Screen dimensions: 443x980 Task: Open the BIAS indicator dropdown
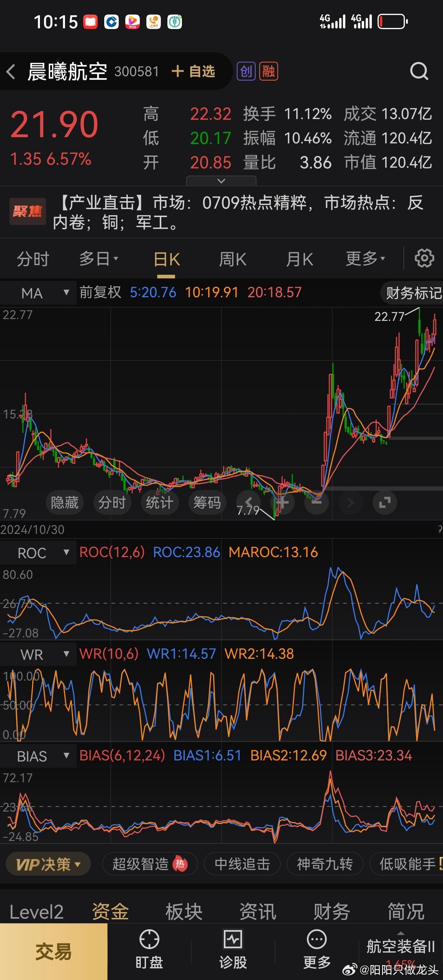[x=38, y=756]
